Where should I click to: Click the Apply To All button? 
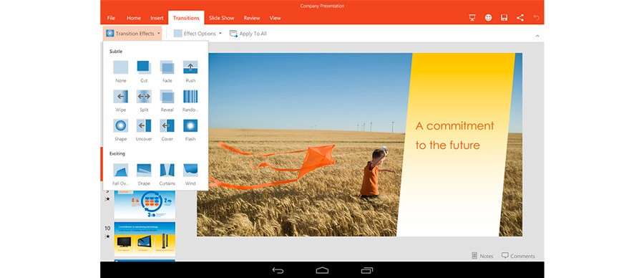[248, 34]
